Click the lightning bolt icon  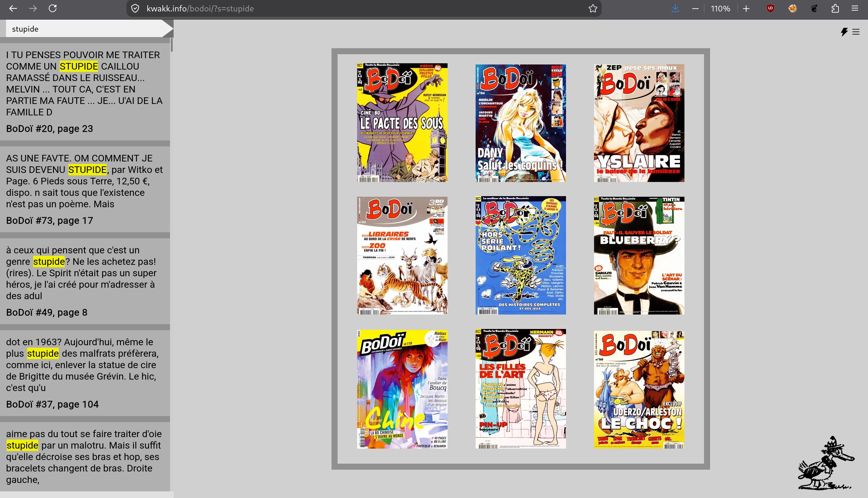844,32
